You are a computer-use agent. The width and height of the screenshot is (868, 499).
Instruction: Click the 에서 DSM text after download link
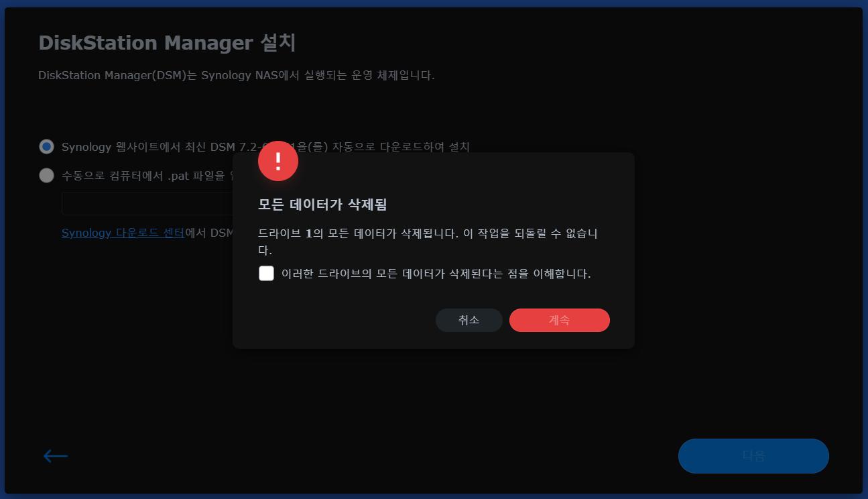tap(208, 233)
